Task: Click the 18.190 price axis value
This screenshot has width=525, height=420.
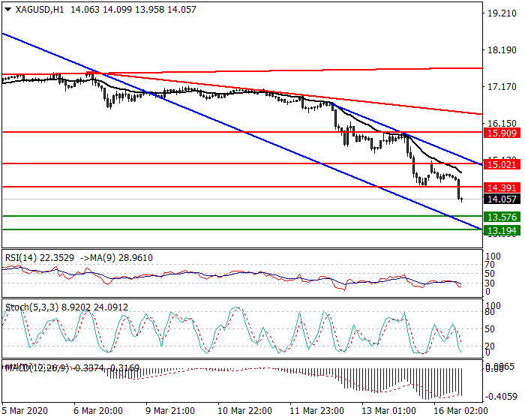Action: [502, 50]
